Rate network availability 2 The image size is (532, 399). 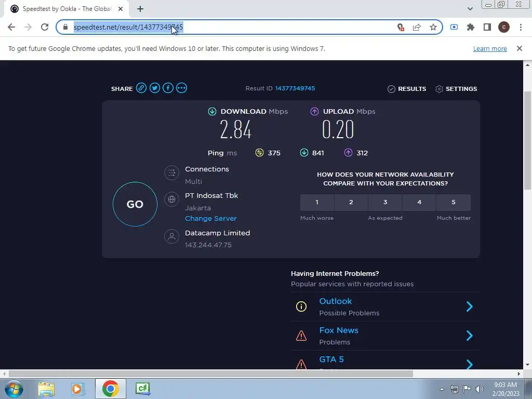(351, 203)
